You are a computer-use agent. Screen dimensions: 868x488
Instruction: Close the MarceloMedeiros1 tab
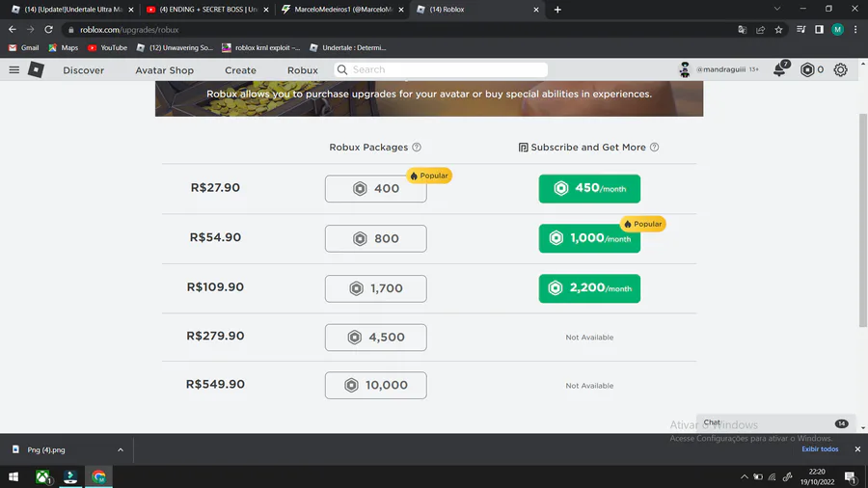[x=401, y=10]
